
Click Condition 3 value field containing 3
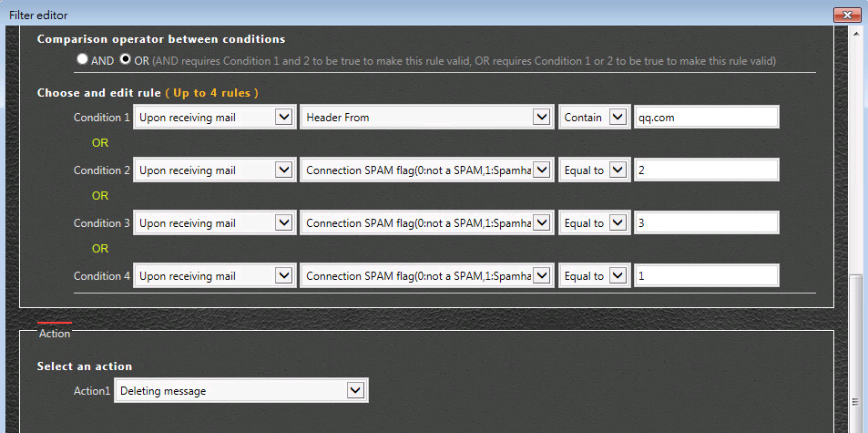click(x=707, y=223)
